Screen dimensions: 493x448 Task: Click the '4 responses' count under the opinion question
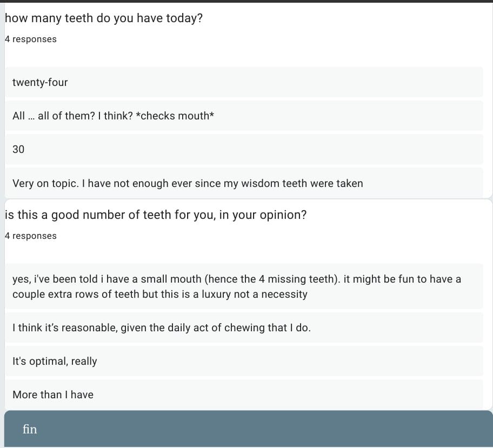click(30, 236)
